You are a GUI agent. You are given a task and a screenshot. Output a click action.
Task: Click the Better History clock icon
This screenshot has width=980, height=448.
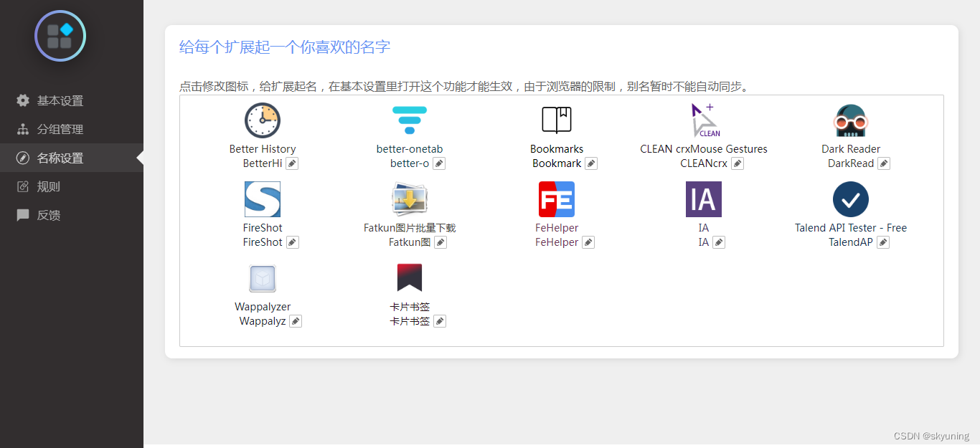[x=263, y=120]
